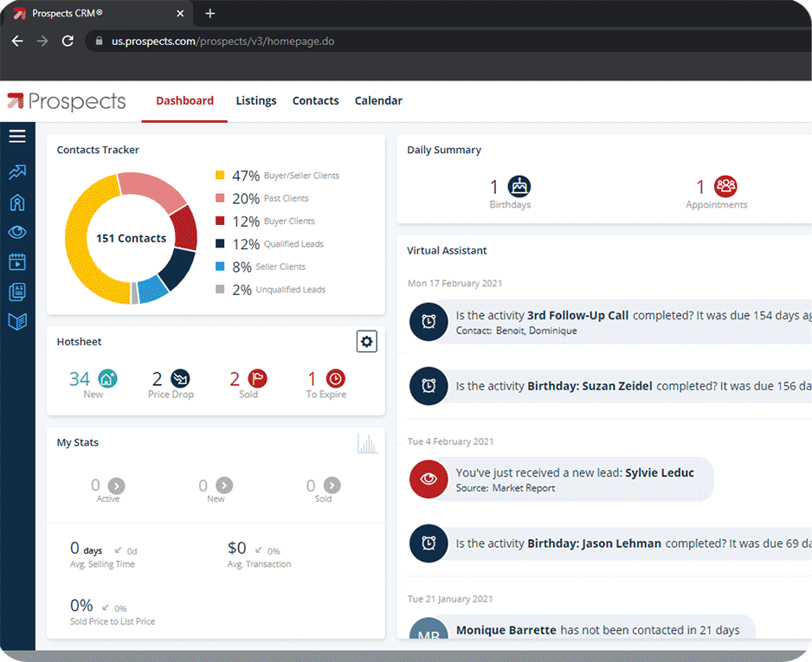This screenshot has width=812, height=662.
Task: Click the newspaper documents sidebar icon
Action: 17,292
